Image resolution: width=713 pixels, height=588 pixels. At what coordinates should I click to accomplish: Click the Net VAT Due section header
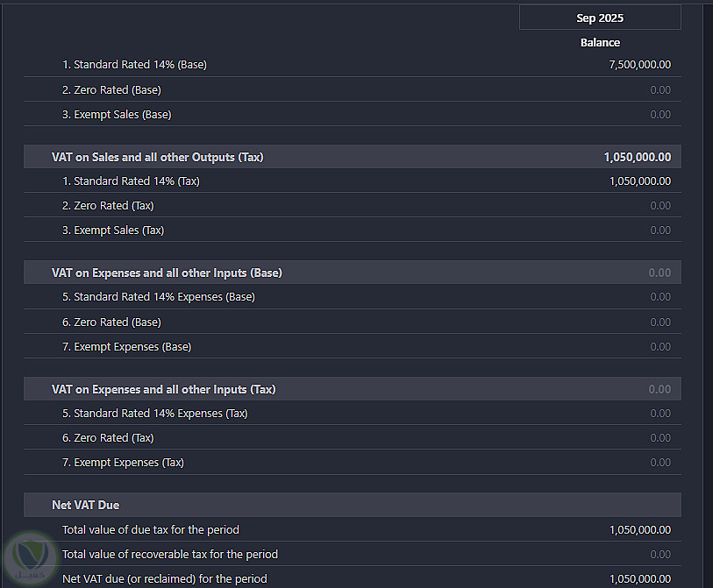click(86, 506)
